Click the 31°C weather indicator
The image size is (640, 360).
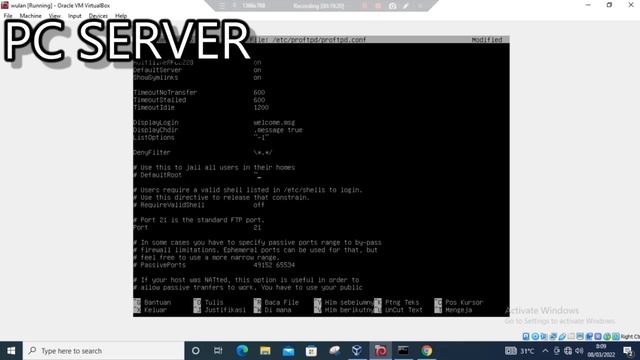[x=519, y=351]
